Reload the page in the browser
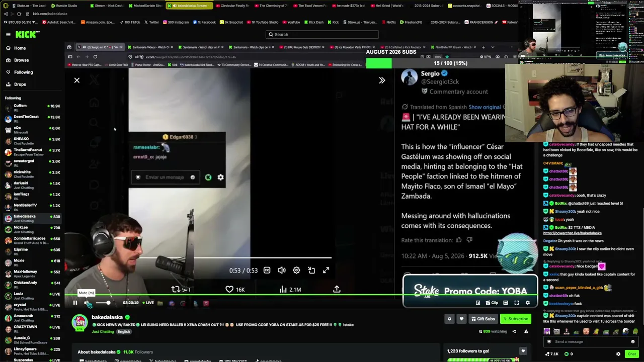Screen dimensions: 644x362 tap(19, 14)
